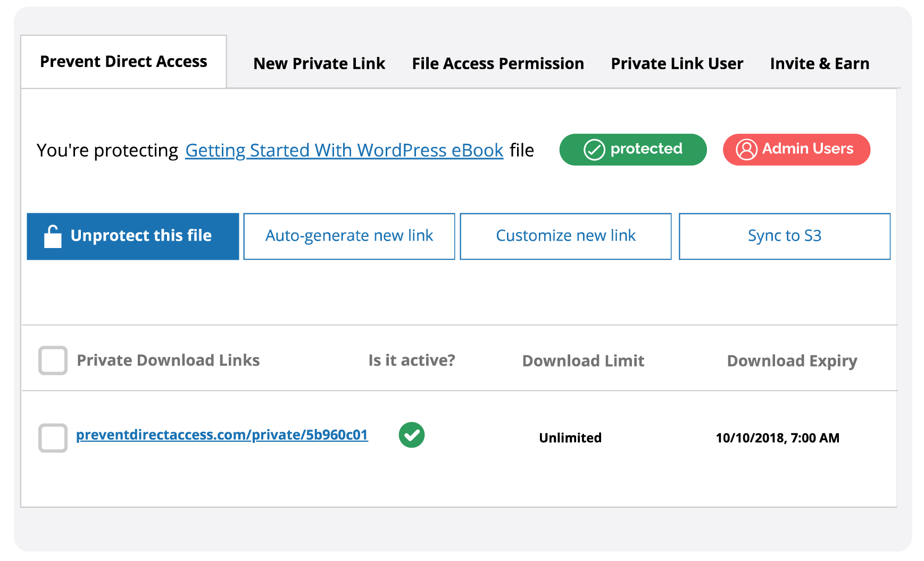The height and width of the screenshot is (561, 924).
Task: Switch to the Private Link User tab
Action: tap(677, 63)
